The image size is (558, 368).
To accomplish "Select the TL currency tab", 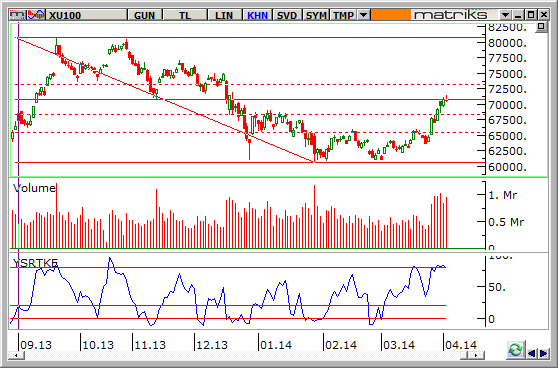I will pos(185,15).
